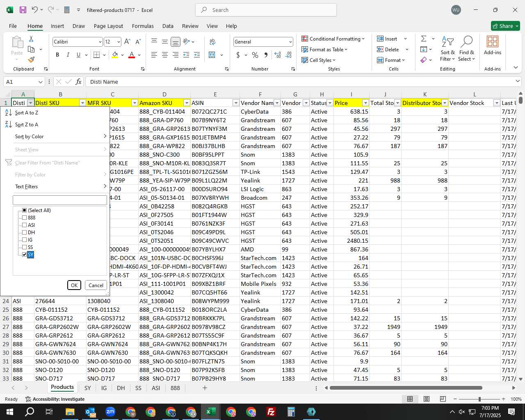
Task: Expand Cell Styles menu
Action: 318,60
